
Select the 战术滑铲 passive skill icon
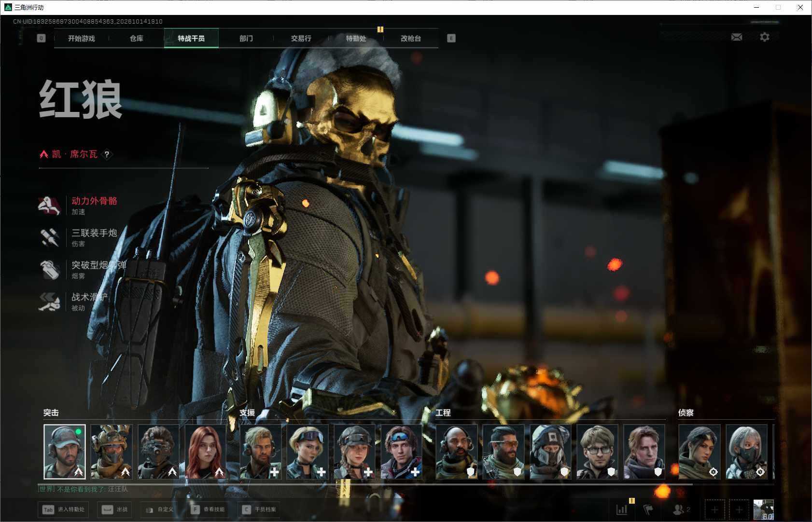click(49, 302)
